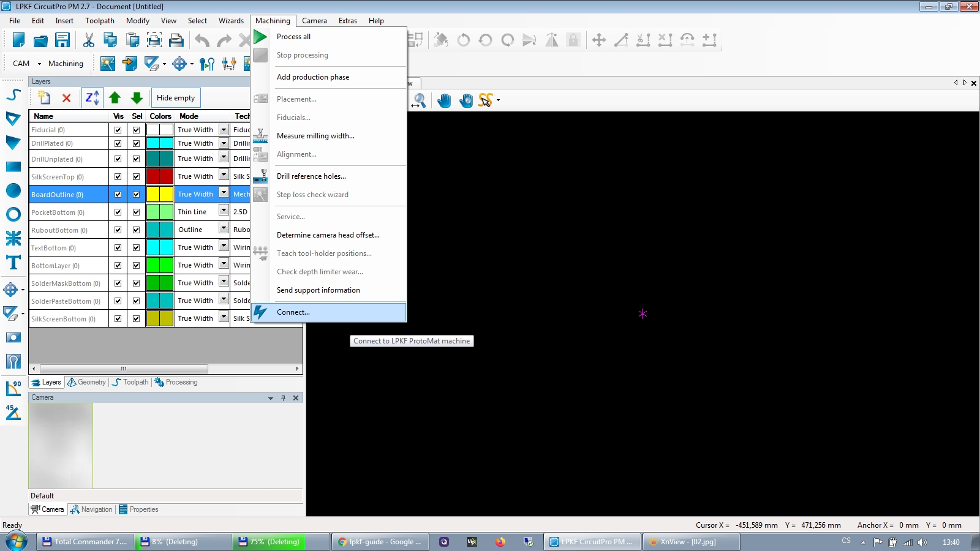The width and height of the screenshot is (980, 551).
Task: Click the Undo arrow icon
Action: [202, 40]
